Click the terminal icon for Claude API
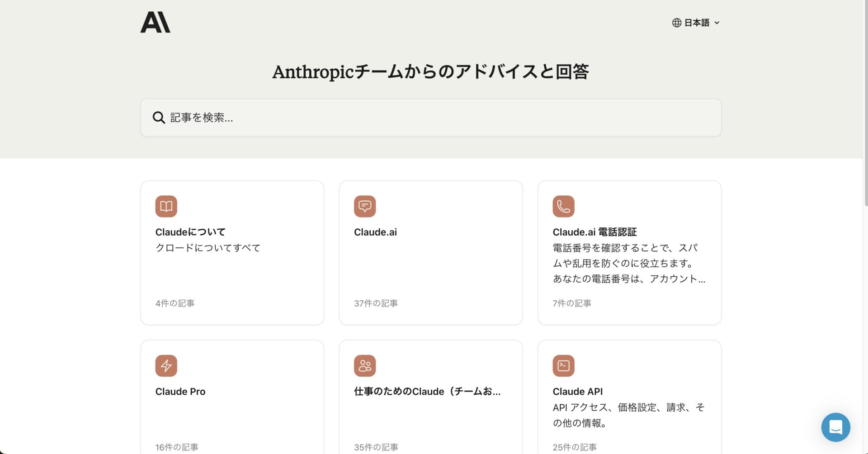The width and height of the screenshot is (868, 454). point(563,366)
